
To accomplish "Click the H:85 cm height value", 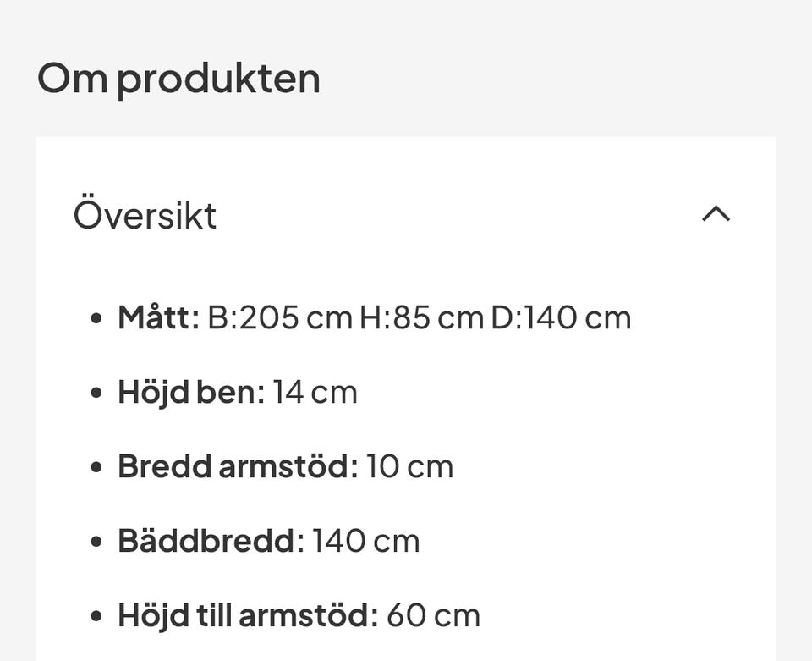I will tap(421, 318).
